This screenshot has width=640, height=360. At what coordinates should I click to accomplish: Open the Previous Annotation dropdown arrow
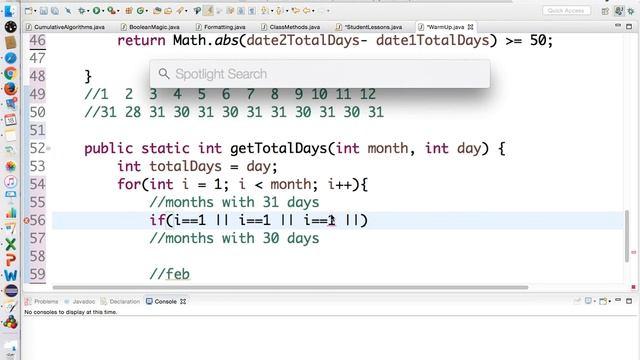tap(287, 11)
